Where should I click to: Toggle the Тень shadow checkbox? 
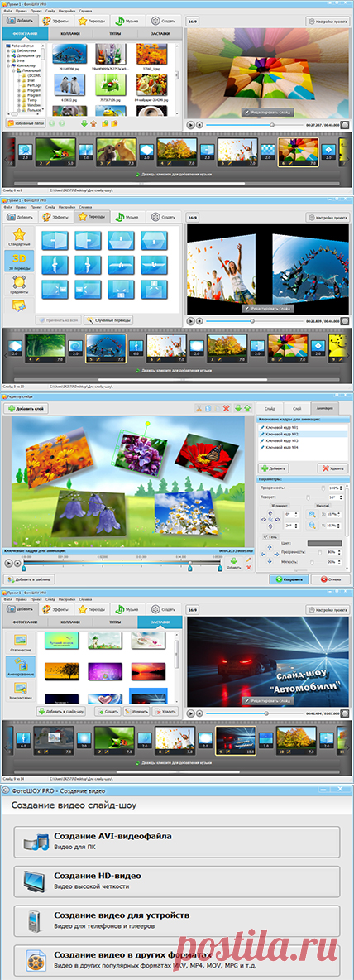tap(265, 536)
